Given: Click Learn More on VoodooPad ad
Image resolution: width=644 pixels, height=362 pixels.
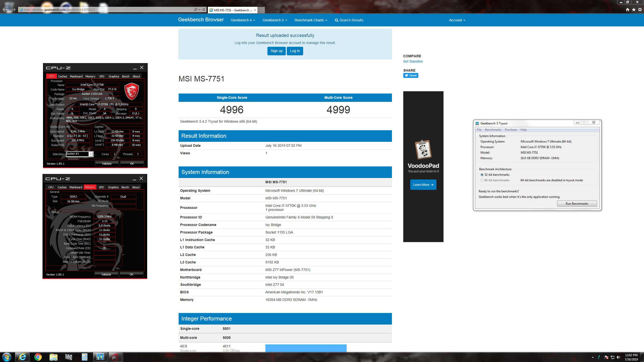Looking at the screenshot, I should (x=423, y=185).
